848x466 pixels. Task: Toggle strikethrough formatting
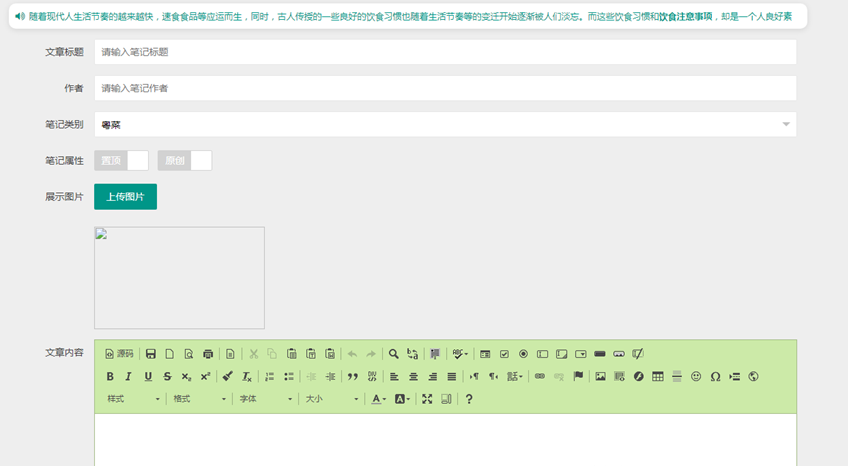(x=167, y=377)
